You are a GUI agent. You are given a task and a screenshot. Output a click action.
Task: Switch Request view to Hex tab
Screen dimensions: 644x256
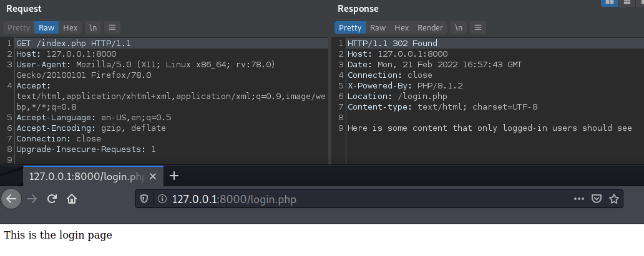tap(70, 27)
